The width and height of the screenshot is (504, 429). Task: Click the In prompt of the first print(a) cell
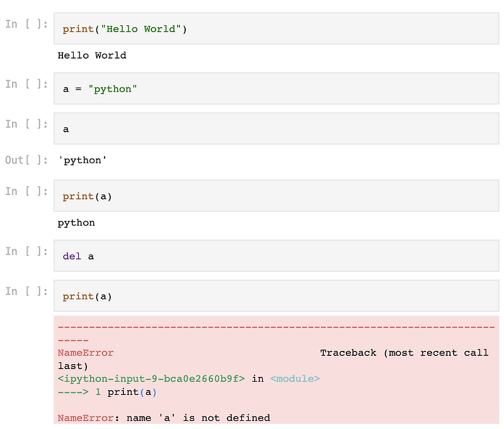pyautogui.click(x=26, y=191)
